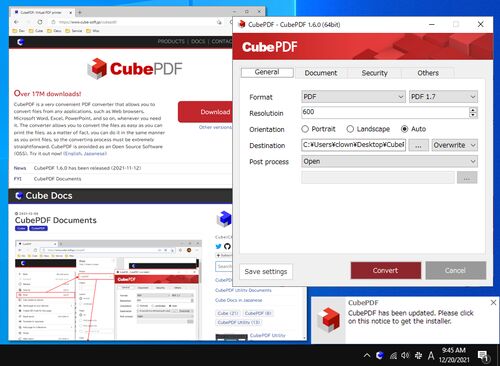Select the Portrait orientation option
The height and width of the screenshot is (366, 500).
point(318,129)
